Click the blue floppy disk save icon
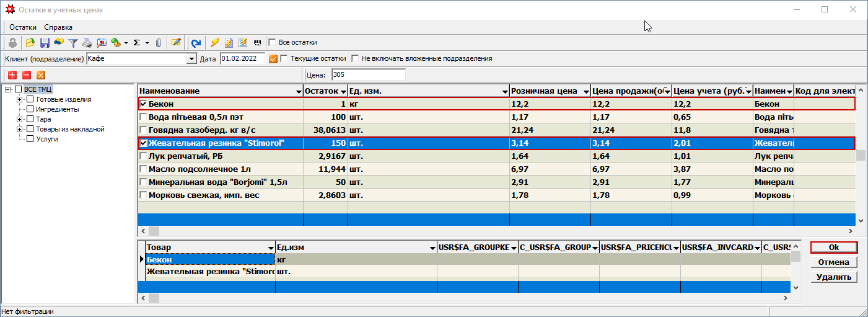This screenshot has height=317, width=868. click(45, 43)
